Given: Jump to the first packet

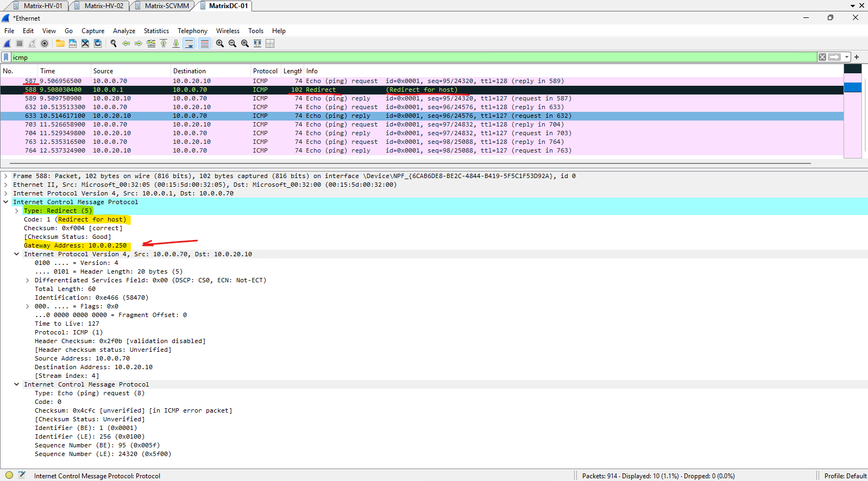Looking at the screenshot, I should tap(163, 43).
